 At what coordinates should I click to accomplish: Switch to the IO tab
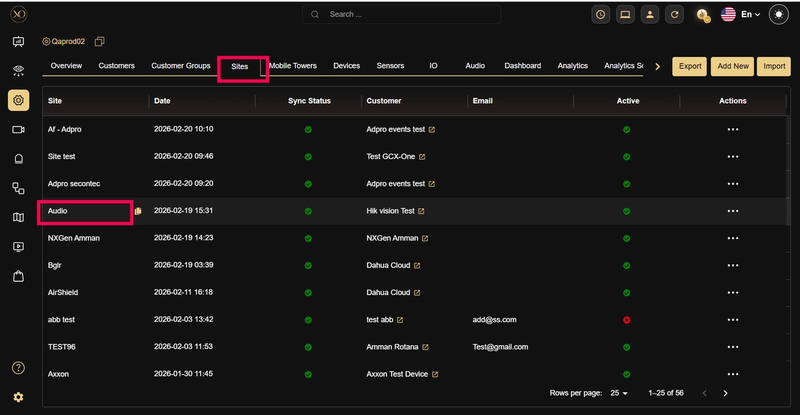tap(433, 66)
